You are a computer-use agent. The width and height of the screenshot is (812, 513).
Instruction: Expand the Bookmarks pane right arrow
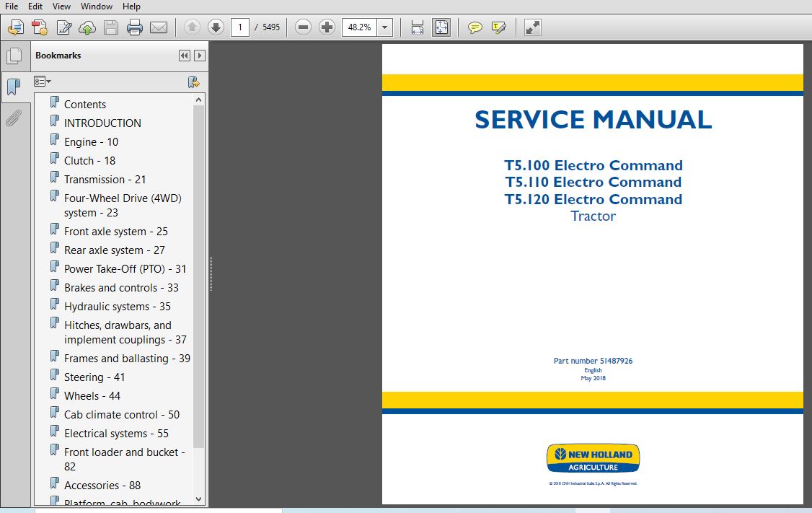click(x=199, y=56)
